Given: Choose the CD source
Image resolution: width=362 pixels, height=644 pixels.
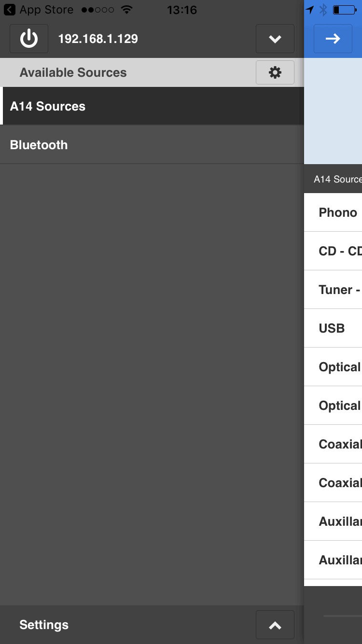Looking at the screenshot, I should [x=333, y=251].
